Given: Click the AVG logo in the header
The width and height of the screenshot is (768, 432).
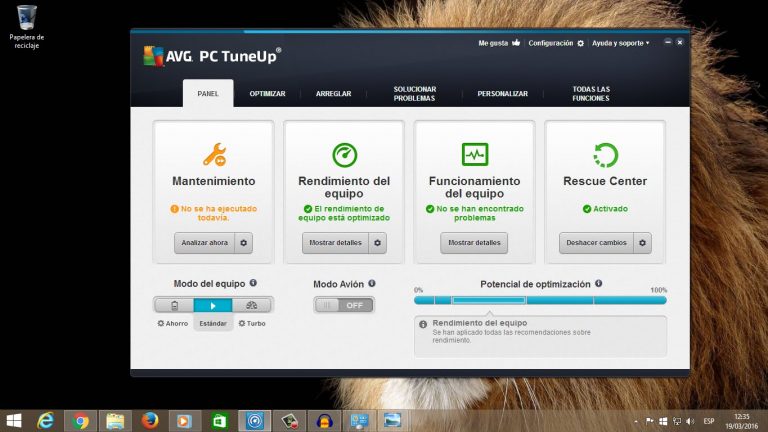Looking at the screenshot, I should click(x=153, y=56).
